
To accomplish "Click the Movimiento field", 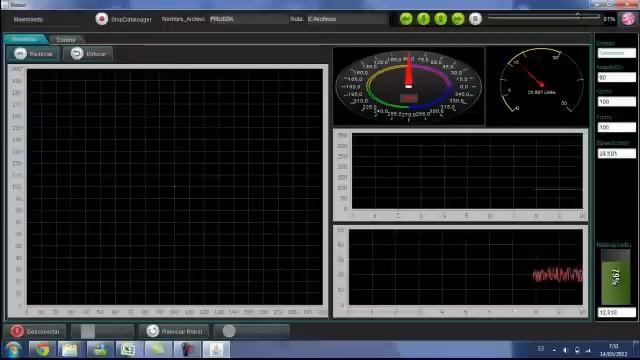I will [x=46, y=20].
